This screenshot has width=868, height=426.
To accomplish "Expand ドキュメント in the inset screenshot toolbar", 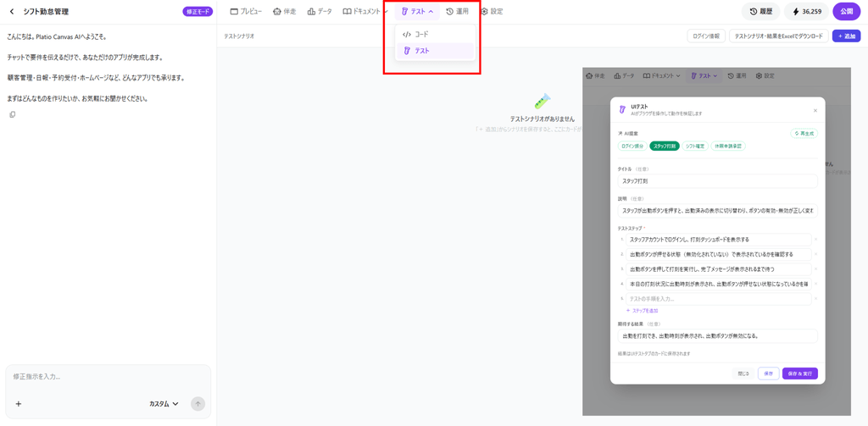I will coord(661,75).
